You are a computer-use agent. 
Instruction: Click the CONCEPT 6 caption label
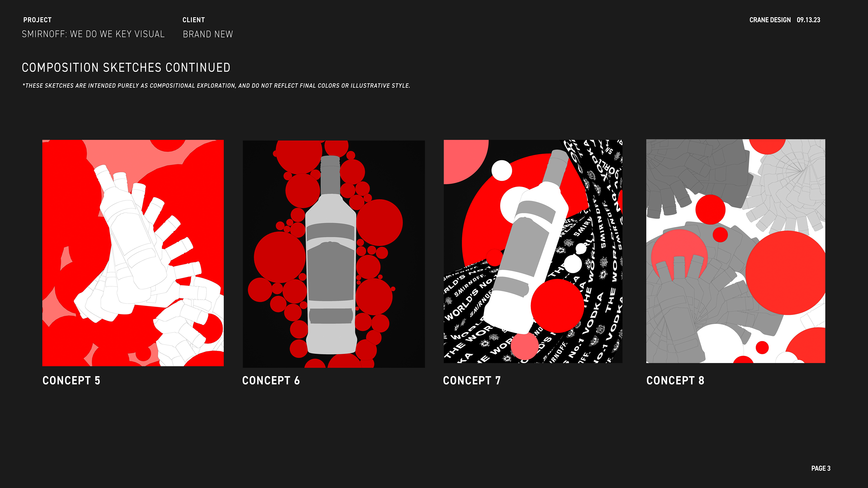[x=271, y=380]
